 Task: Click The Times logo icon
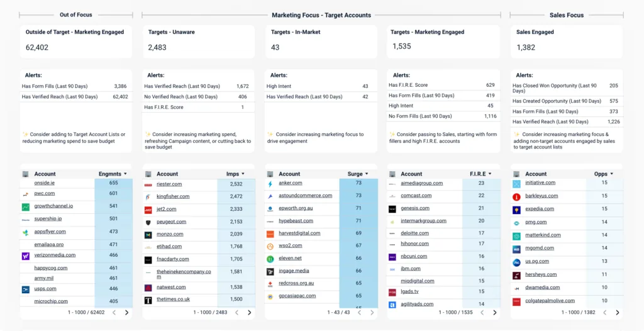tap(148, 300)
